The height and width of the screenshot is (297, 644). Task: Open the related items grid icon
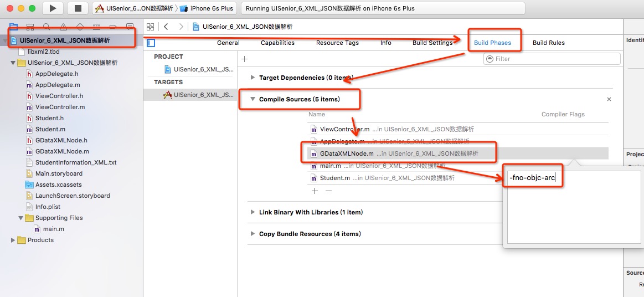click(150, 27)
